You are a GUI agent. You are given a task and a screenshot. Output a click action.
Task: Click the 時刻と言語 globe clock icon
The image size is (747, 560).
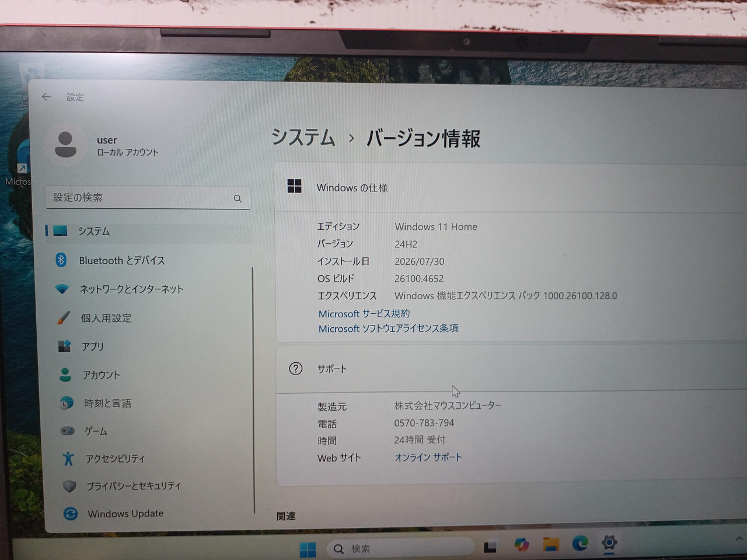pyautogui.click(x=67, y=402)
